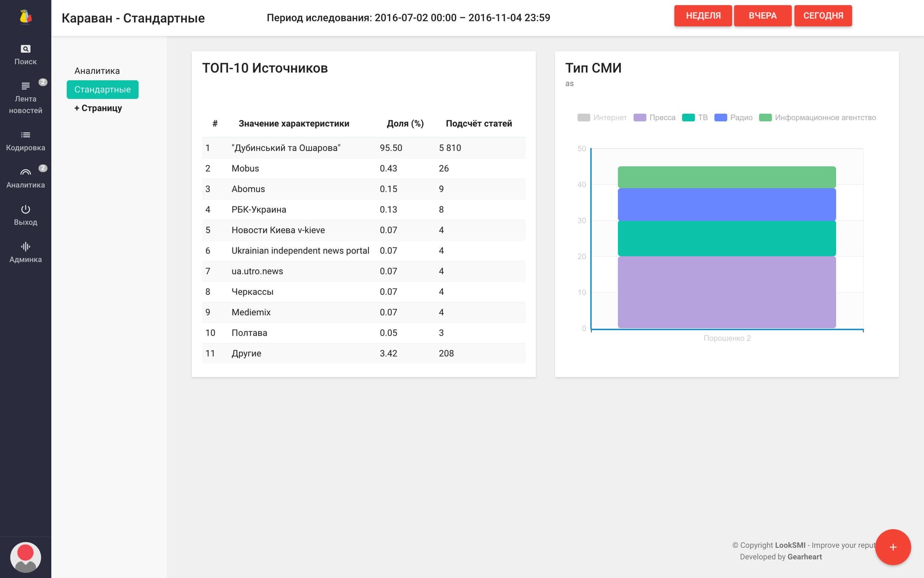Click the Тип СМИ chart title
The height and width of the screenshot is (578, 924).
click(x=593, y=68)
